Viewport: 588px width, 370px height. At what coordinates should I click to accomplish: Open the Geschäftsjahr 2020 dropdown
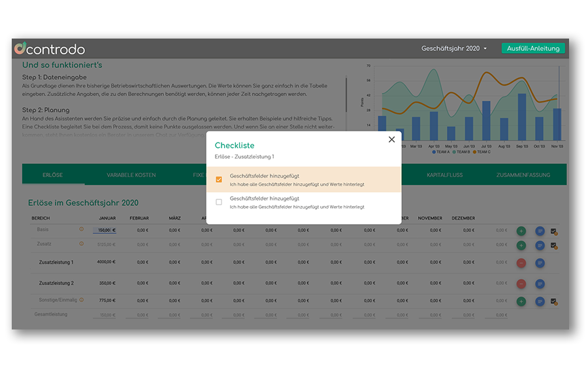pos(454,49)
